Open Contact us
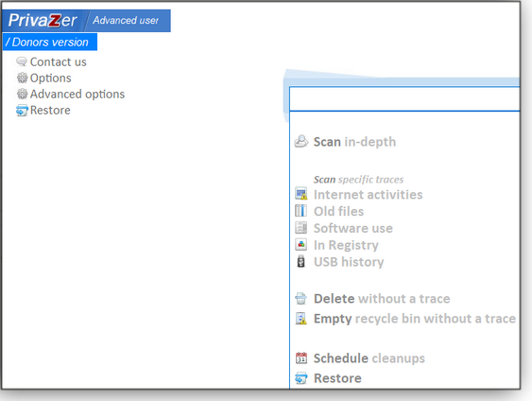Image resolution: width=532 pixels, height=401 pixels. [58, 62]
